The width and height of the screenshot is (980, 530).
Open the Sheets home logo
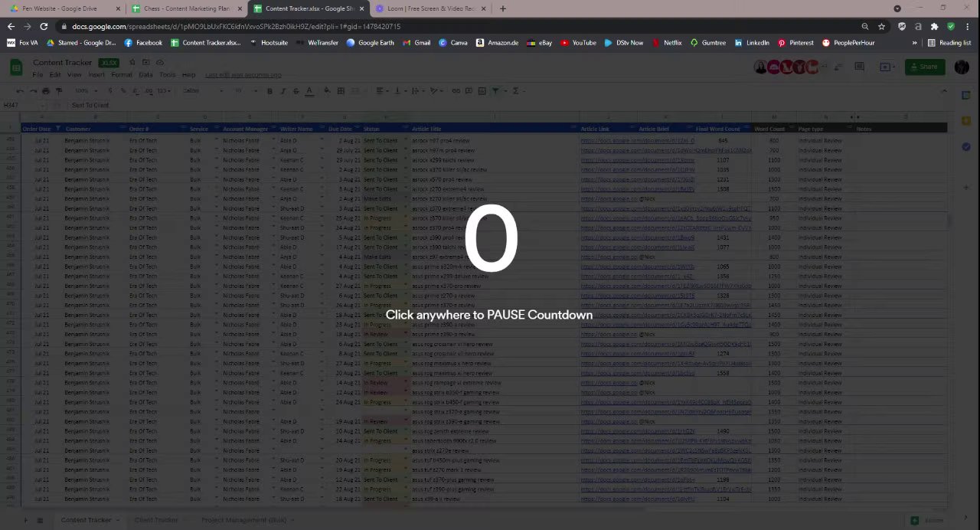click(16, 67)
